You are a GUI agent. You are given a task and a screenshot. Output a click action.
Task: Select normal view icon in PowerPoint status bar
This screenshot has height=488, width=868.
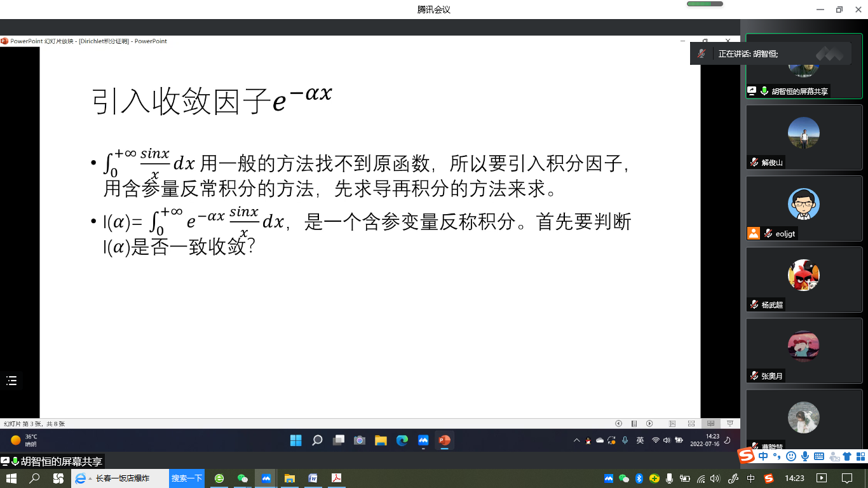coord(672,424)
